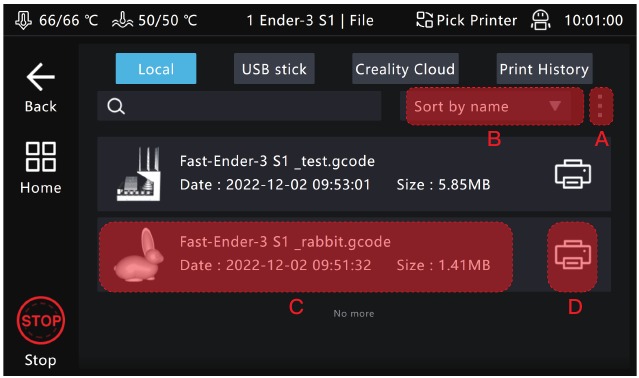The width and height of the screenshot is (639, 378).
Task: Tap the nozzle temperature icon
Action: click(x=24, y=20)
